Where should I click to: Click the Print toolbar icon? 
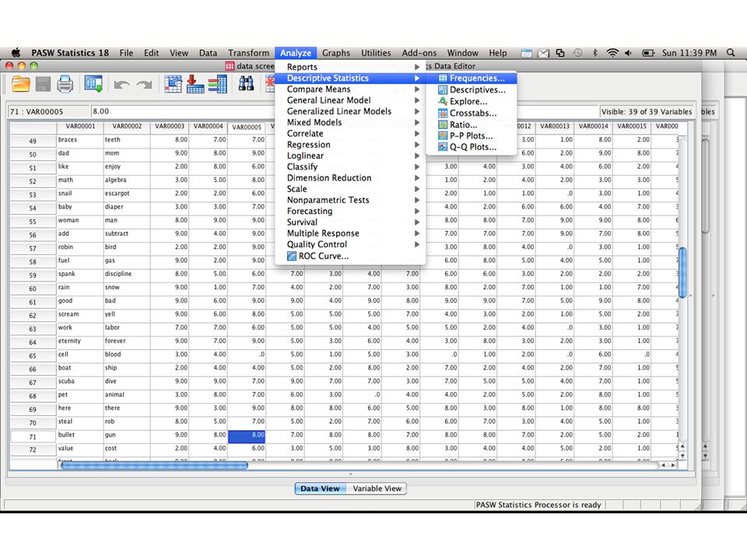coord(65,84)
